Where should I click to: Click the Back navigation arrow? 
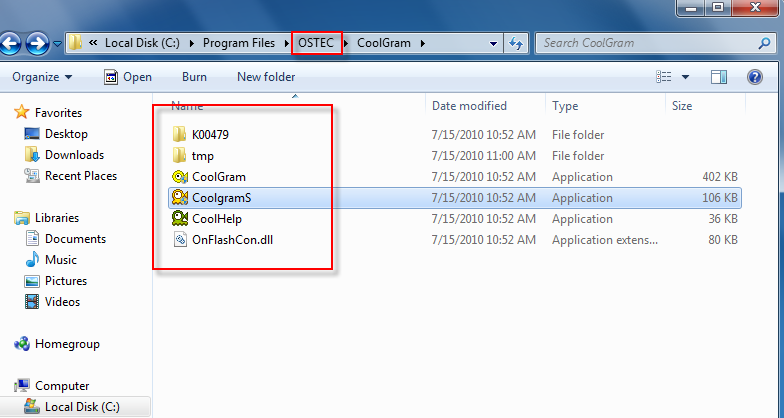click(10, 44)
